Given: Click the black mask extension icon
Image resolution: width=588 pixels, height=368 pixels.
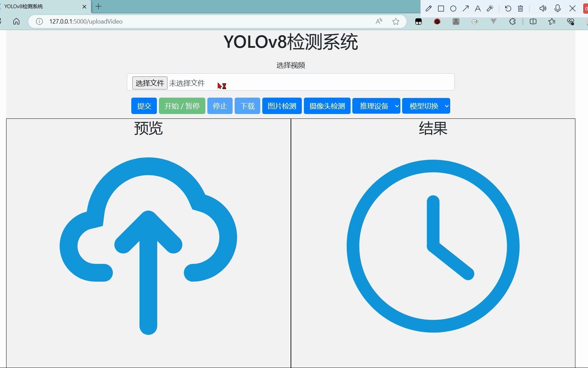Looking at the screenshot, I should pos(418,22).
